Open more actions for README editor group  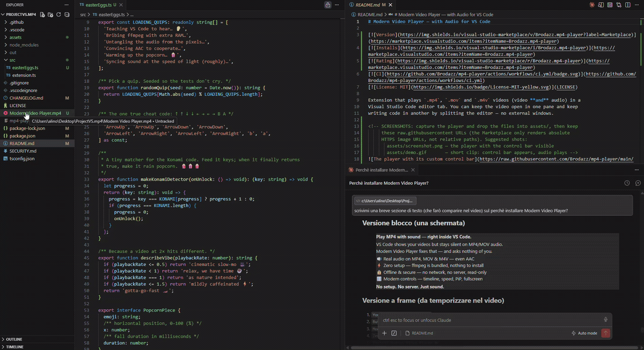point(636,5)
